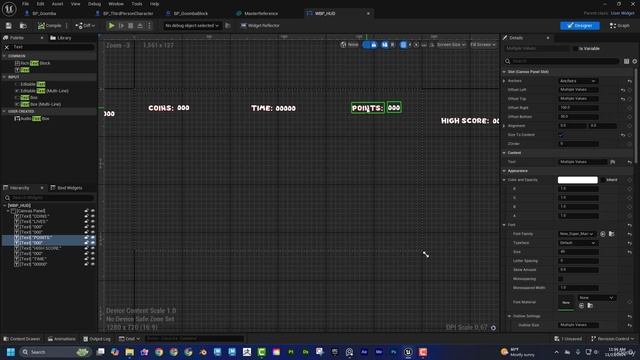Open the Anchors dropdown
The height and width of the screenshot is (360, 640).
pyautogui.click(x=578, y=81)
